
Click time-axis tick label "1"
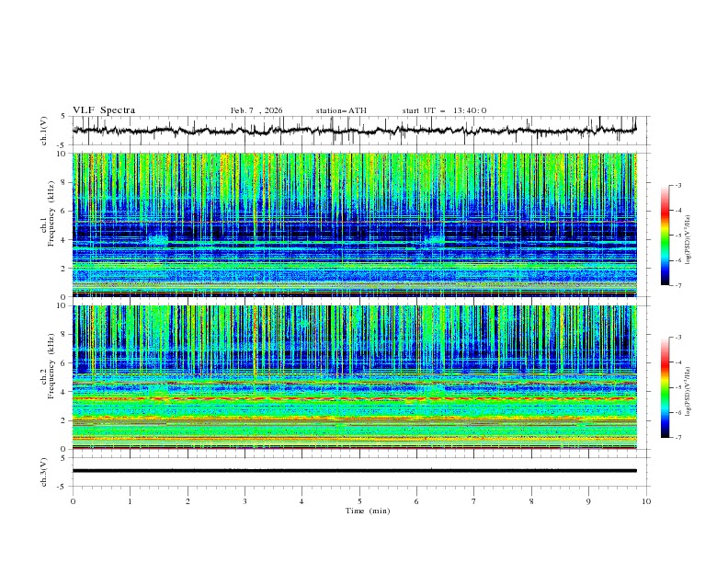click(130, 501)
